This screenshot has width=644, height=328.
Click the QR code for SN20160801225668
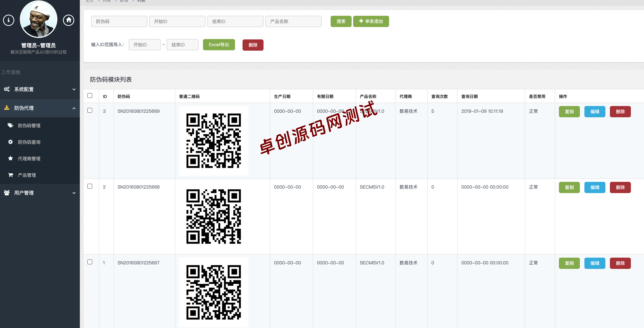pyautogui.click(x=214, y=217)
